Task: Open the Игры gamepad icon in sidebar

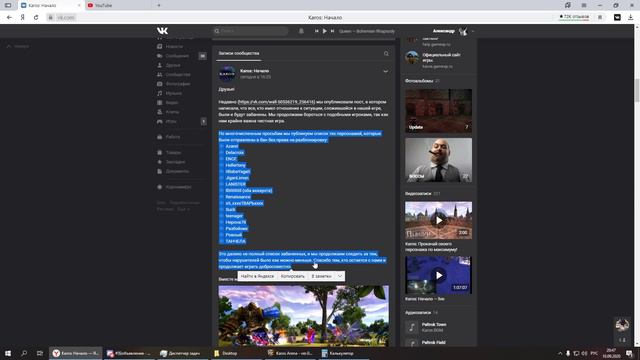Action: click(x=160, y=122)
